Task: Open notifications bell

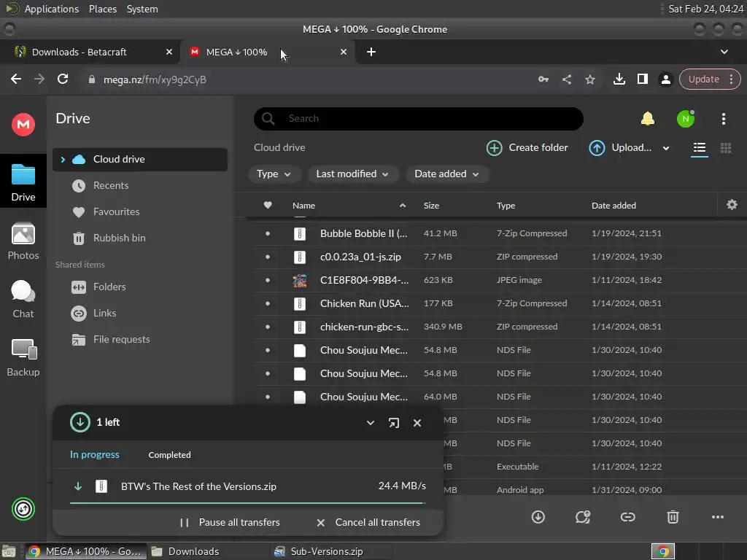Action: 648,119
